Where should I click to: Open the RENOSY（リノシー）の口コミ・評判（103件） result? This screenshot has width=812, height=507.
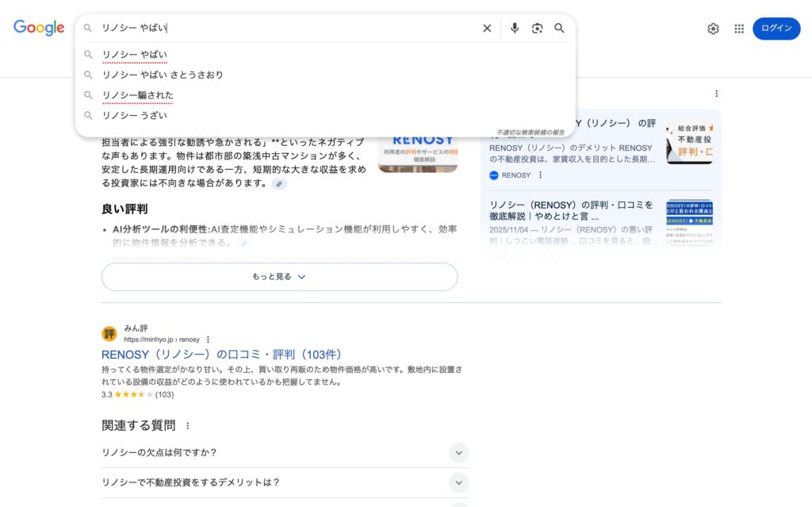(x=222, y=355)
